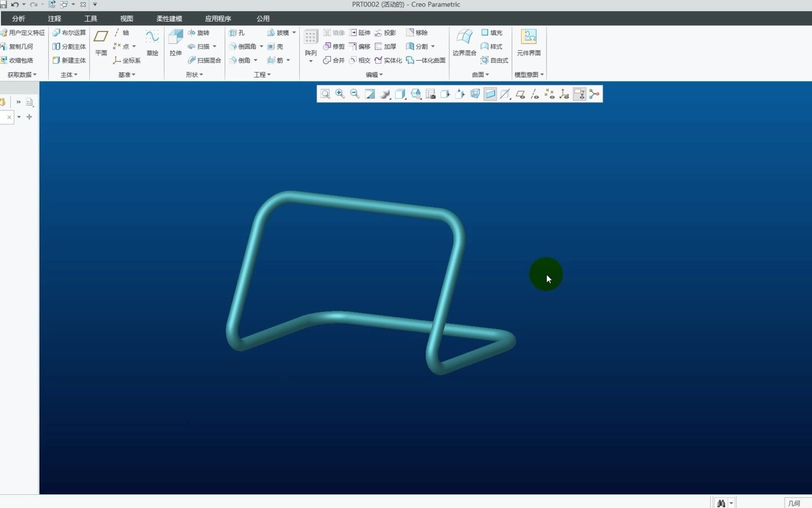Click the undo arrow in quick access toolbar
This screenshot has width=812, height=508.
pyautogui.click(x=15, y=5)
